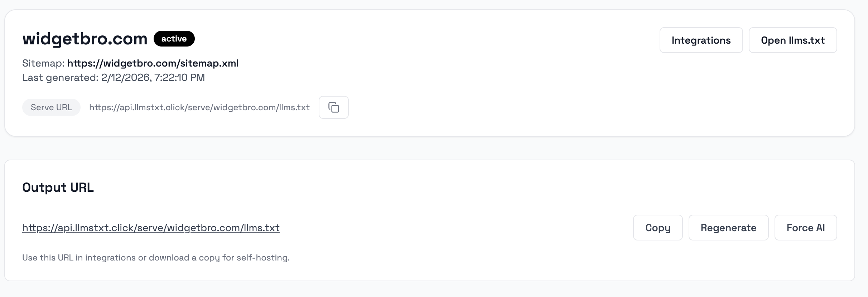Click the self-hosting helper text
Image resolution: width=868 pixels, height=297 pixels.
pos(156,257)
